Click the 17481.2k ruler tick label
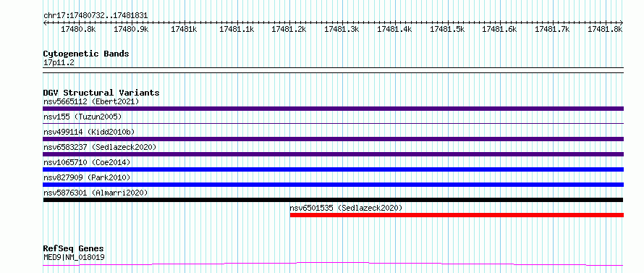This screenshot has height=273, width=644. (289, 29)
